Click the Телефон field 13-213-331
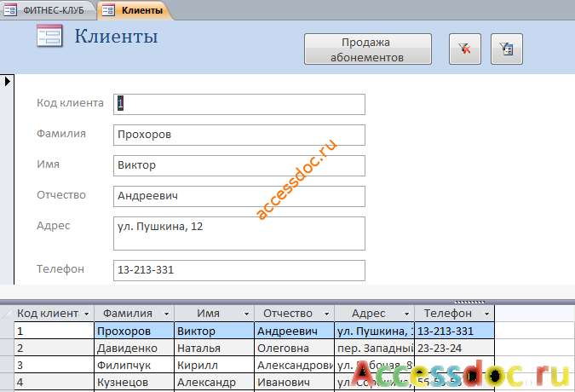This screenshot has height=392, width=575. click(239, 271)
